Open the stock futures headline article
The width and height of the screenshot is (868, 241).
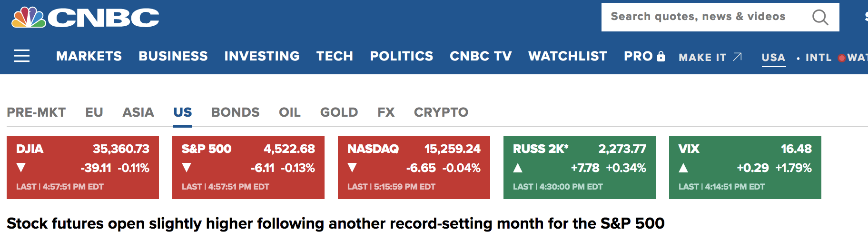coord(335,223)
